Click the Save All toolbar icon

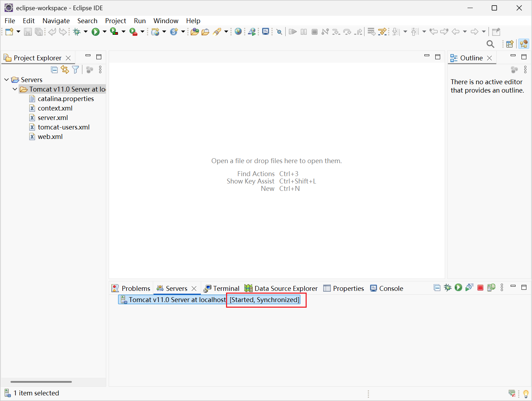tap(39, 32)
